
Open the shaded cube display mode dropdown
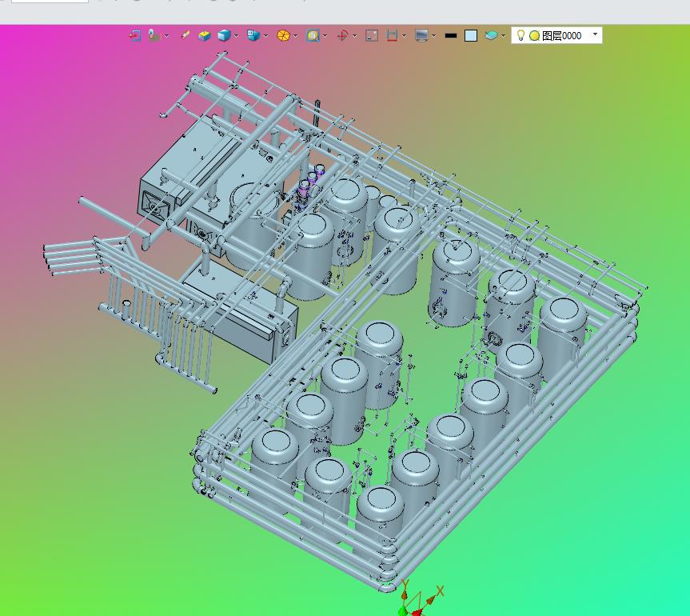[237, 36]
